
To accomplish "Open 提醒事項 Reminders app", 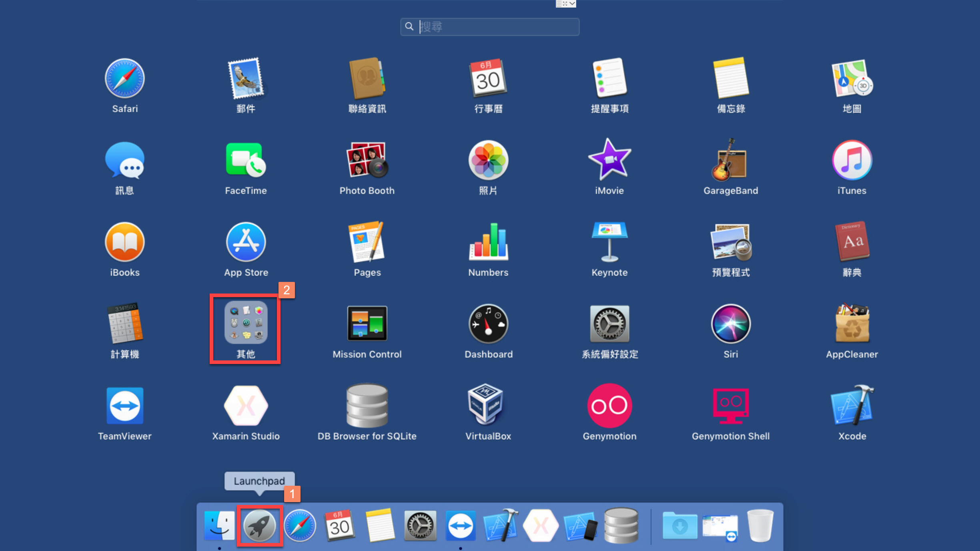I will [x=609, y=78].
